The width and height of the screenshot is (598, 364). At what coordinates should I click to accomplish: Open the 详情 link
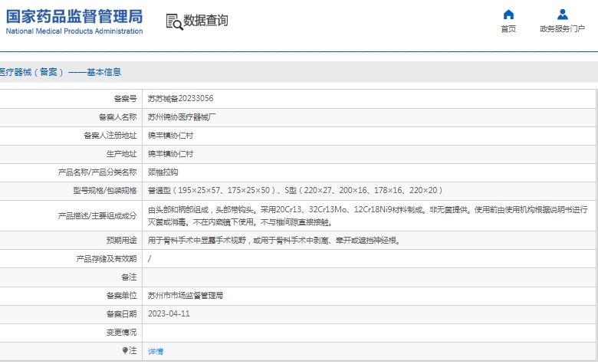(x=156, y=351)
